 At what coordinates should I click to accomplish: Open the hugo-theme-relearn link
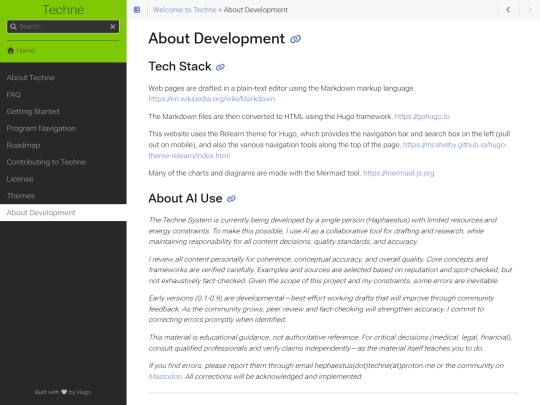click(328, 150)
